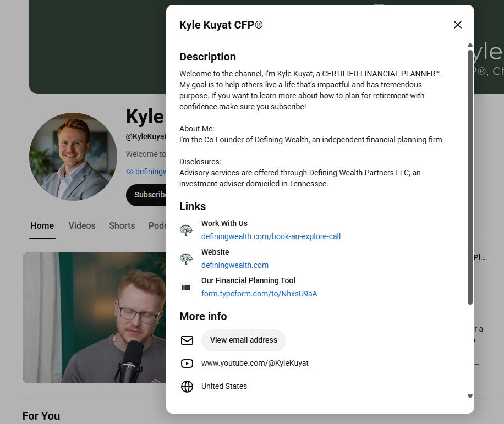Click Kyle Kuyat's round profile picture
This screenshot has width=504, height=424.
[x=73, y=156]
